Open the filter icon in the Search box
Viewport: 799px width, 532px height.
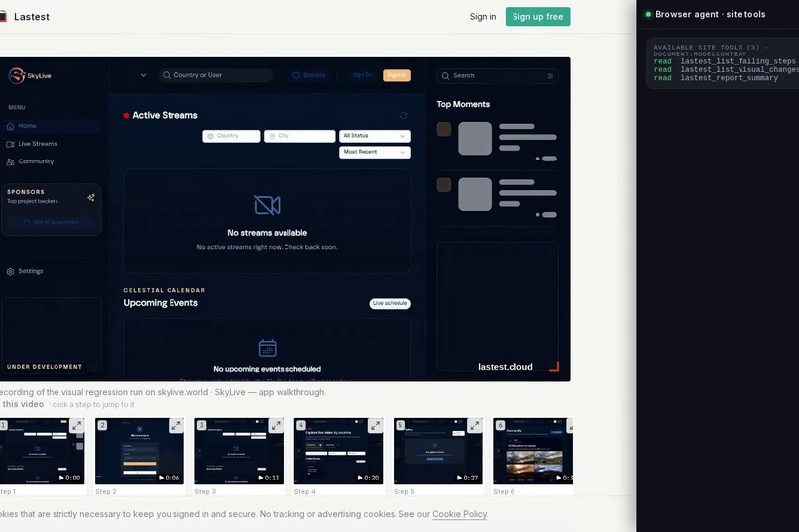point(550,76)
